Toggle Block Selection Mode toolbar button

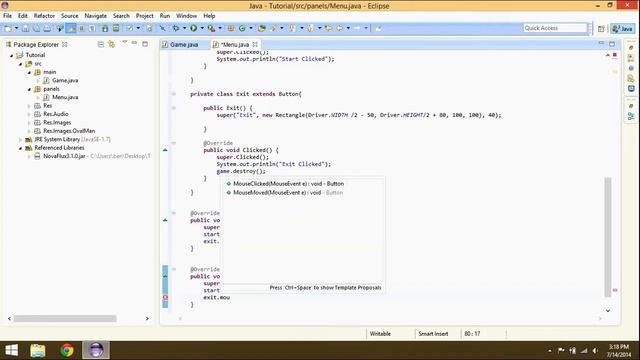[81, 28]
